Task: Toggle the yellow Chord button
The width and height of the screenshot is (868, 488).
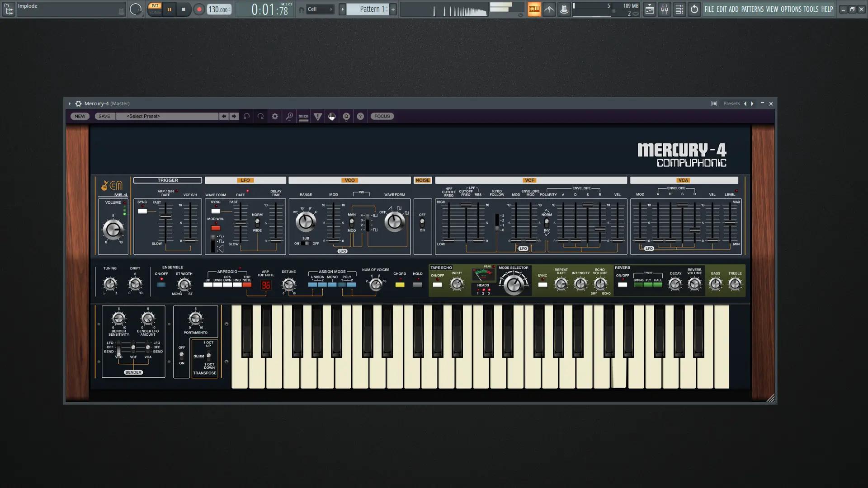Action: pyautogui.click(x=400, y=285)
